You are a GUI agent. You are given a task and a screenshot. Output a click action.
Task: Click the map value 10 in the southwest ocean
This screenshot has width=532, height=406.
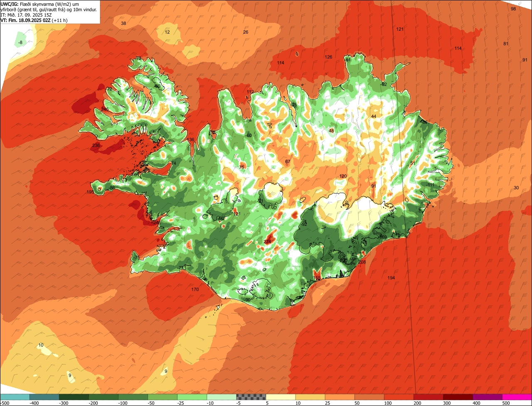click(x=41, y=345)
